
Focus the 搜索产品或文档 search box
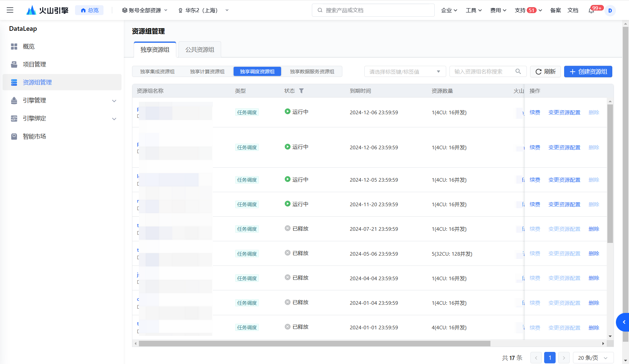point(373,10)
